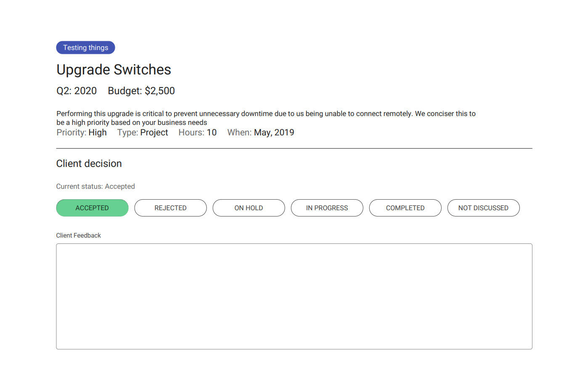Click the upgrade description paragraph
Viewport: 588px width, 391px height.
click(x=266, y=118)
